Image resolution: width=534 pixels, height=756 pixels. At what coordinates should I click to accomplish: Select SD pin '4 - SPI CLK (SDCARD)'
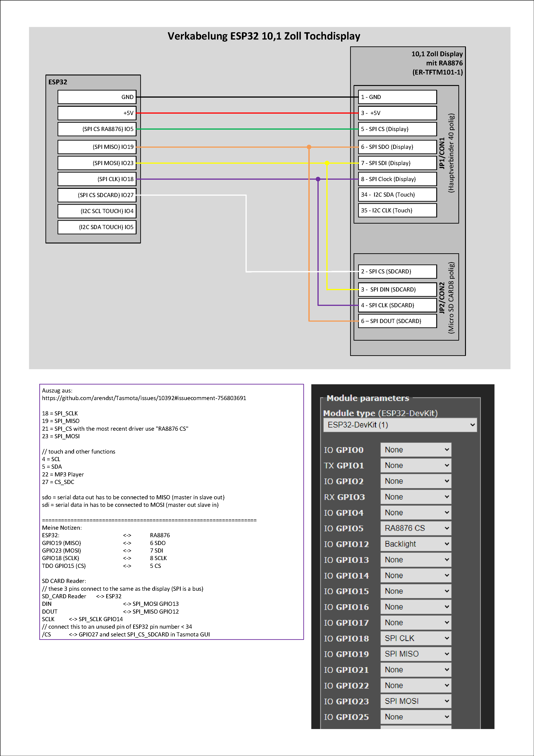[x=397, y=305]
